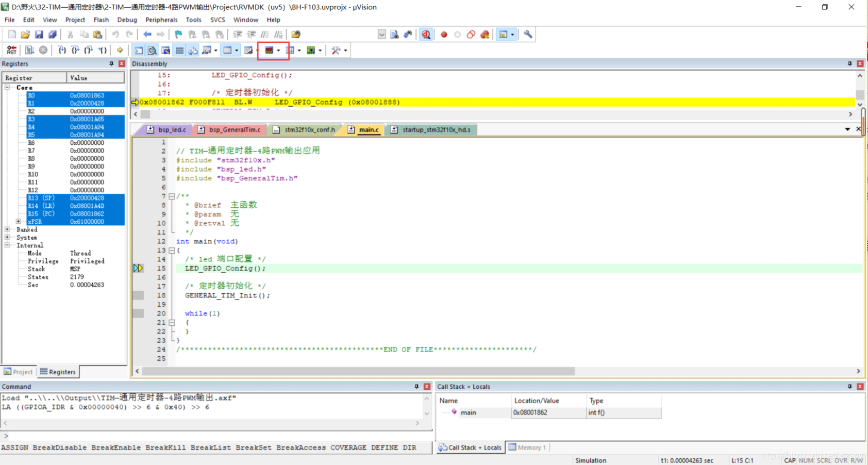This screenshot has width=868, height=465.
Task: Open Memory windows dropdown arrow
Action: coord(237,50)
